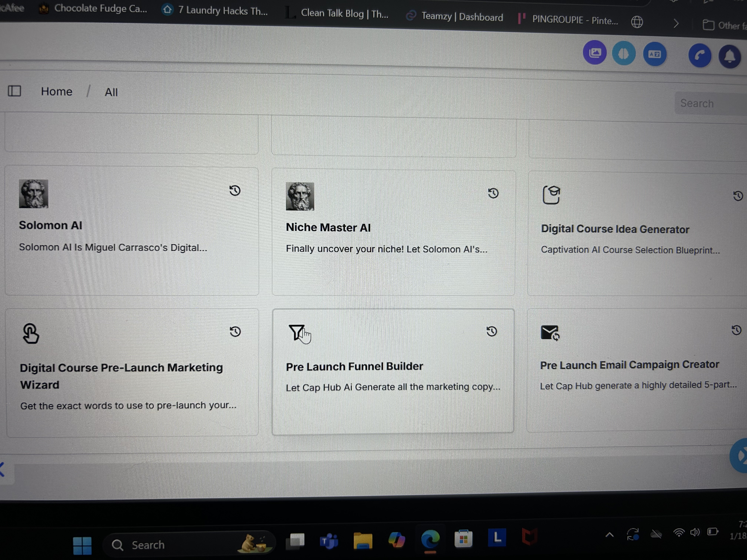
Task: Open Clean Talk Blog bookmark
Action: point(337,14)
